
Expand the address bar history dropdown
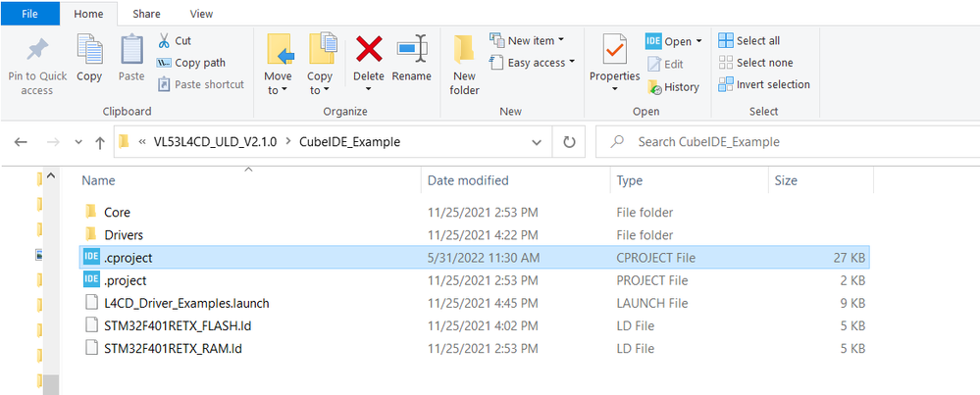coord(537,142)
